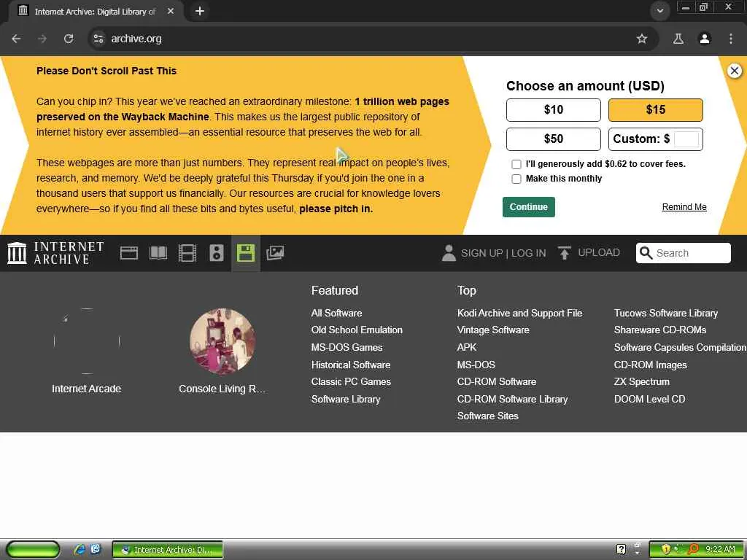Open the Audio speaker icon
The height and width of the screenshot is (560, 747).
tap(216, 253)
